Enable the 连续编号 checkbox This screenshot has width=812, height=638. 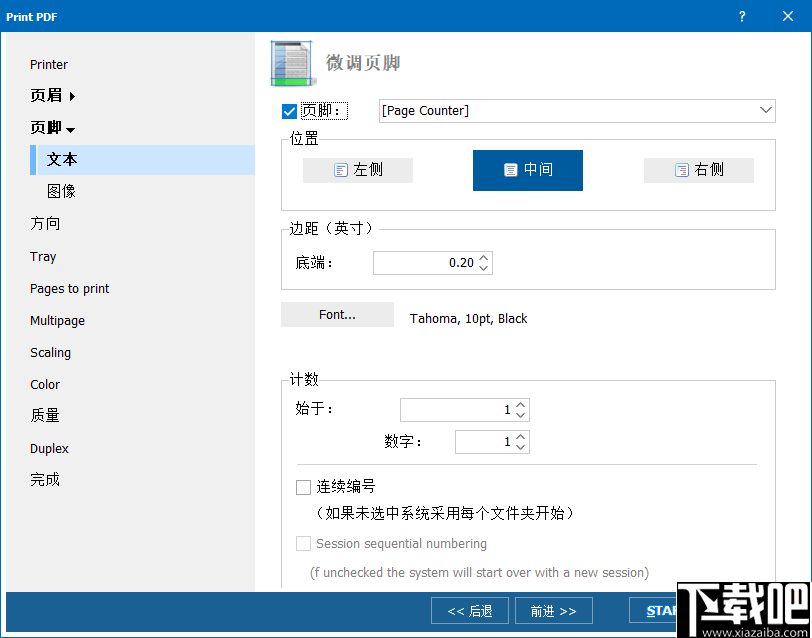pyautogui.click(x=303, y=487)
